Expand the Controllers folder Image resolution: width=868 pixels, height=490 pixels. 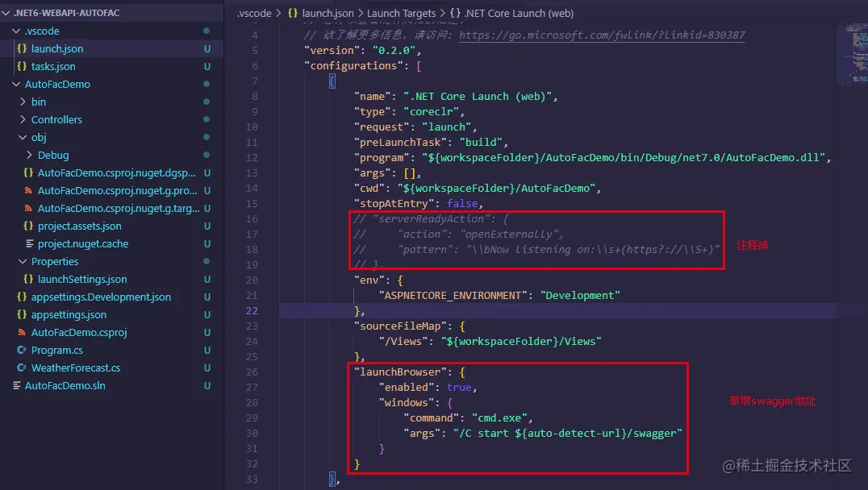pyautogui.click(x=23, y=119)
